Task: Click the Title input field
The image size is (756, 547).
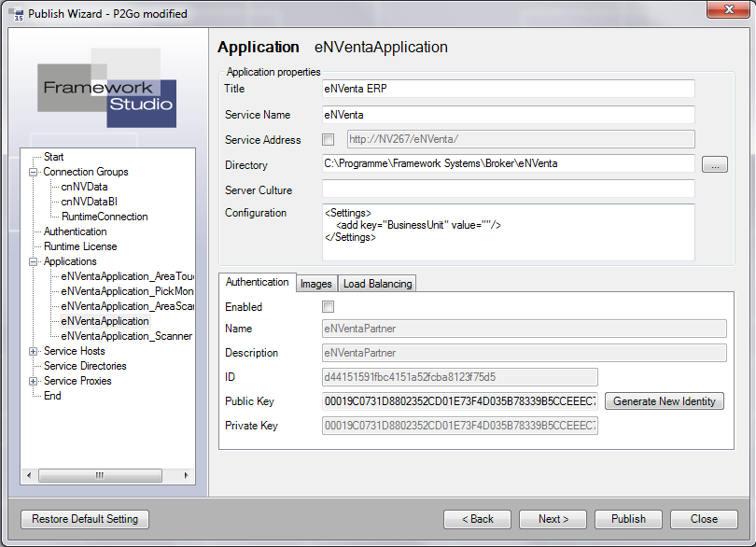Action: (x=508, y=89)
